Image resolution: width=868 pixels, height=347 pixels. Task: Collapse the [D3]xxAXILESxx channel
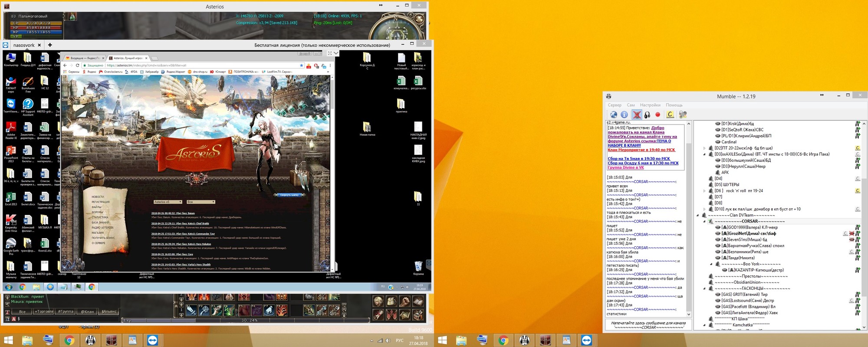tap(704, 154)
